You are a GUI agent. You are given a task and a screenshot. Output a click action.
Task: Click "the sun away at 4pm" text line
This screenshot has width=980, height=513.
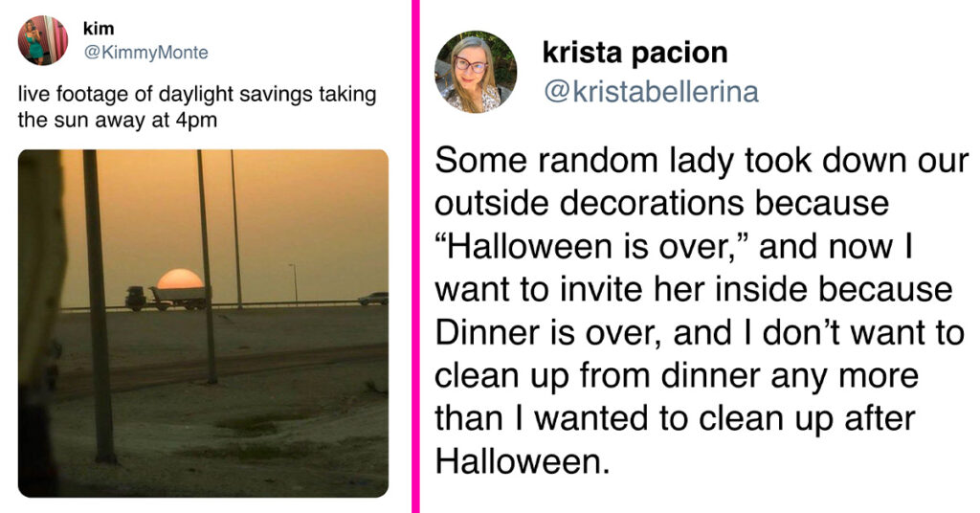118,120
